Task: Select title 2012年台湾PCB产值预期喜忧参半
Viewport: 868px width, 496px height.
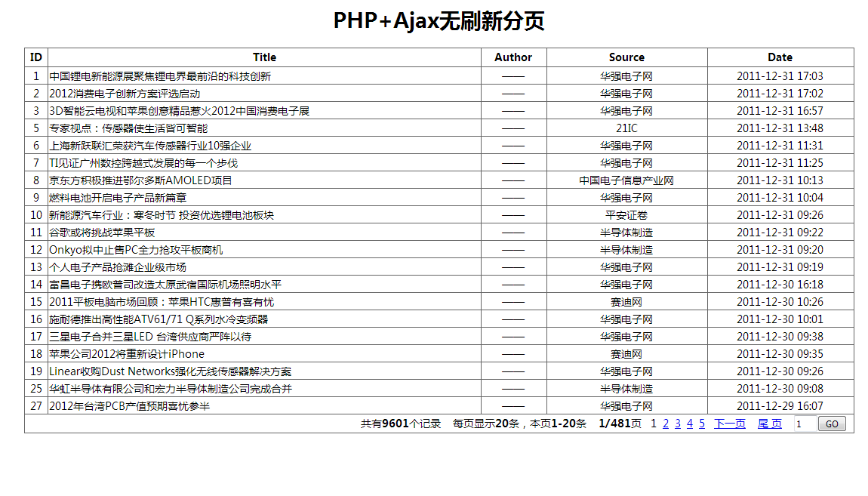Action: point(130,405)
